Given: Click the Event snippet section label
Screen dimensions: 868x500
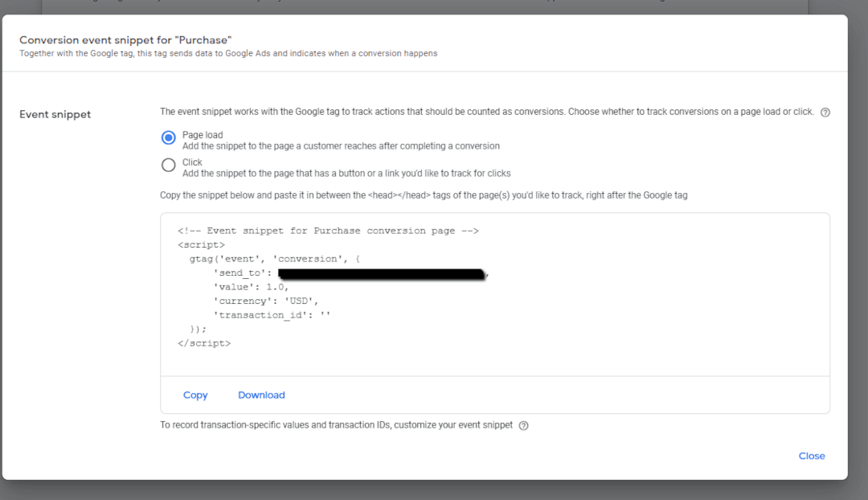Looking at the screenshot, I should (54, 114).
